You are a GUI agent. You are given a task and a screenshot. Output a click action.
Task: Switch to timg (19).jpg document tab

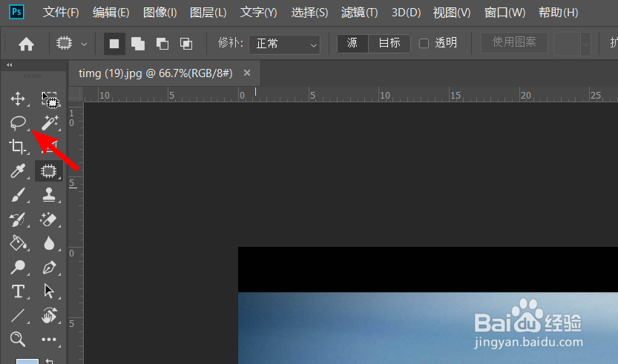click(156, 73)
